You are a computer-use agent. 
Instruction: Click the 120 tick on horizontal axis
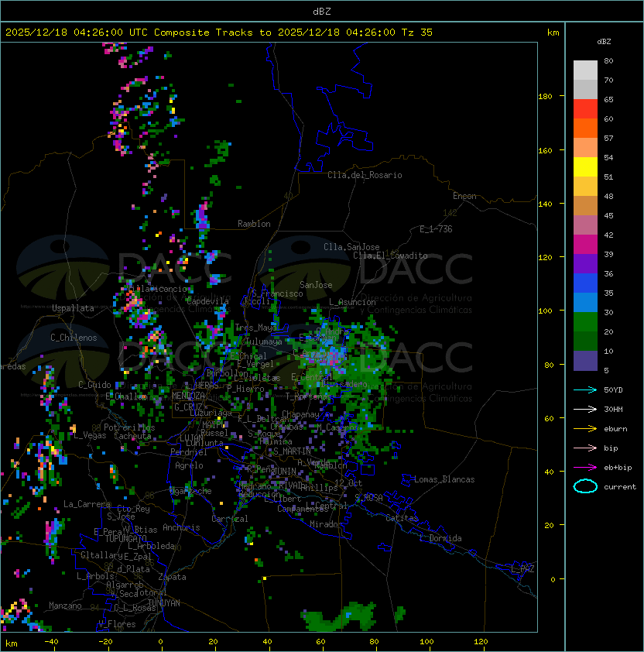click(x=481, y=642)
